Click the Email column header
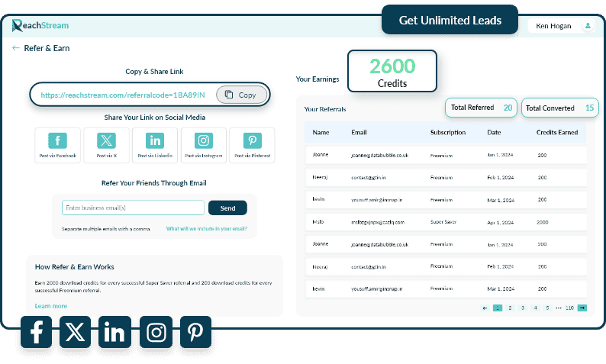 (359, 132)
